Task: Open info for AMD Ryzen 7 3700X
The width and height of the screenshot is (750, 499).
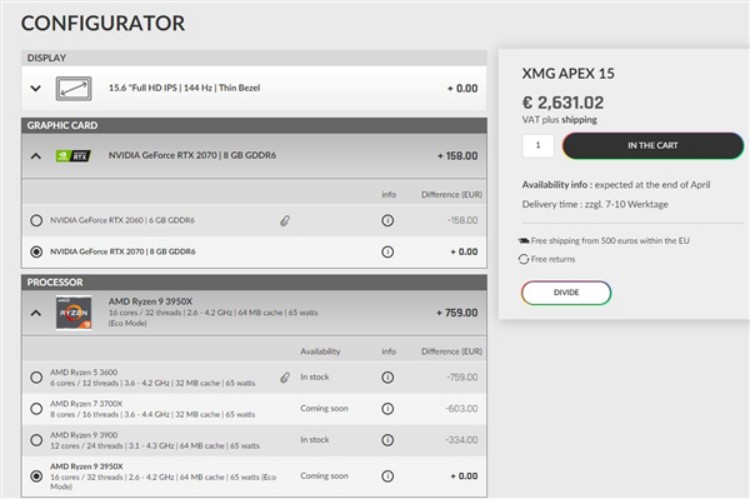Action: coord(387,409)
